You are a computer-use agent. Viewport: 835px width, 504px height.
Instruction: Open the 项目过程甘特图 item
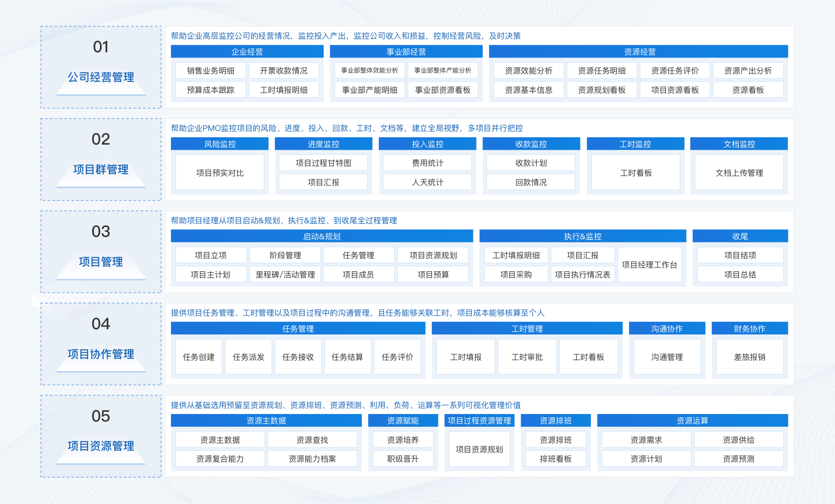point(323,163)
